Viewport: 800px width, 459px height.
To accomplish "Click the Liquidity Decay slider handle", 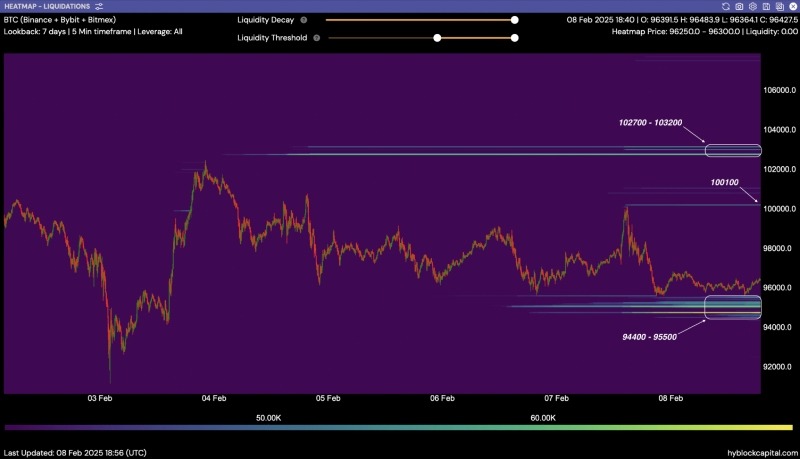I will click(x=514, y=20).
